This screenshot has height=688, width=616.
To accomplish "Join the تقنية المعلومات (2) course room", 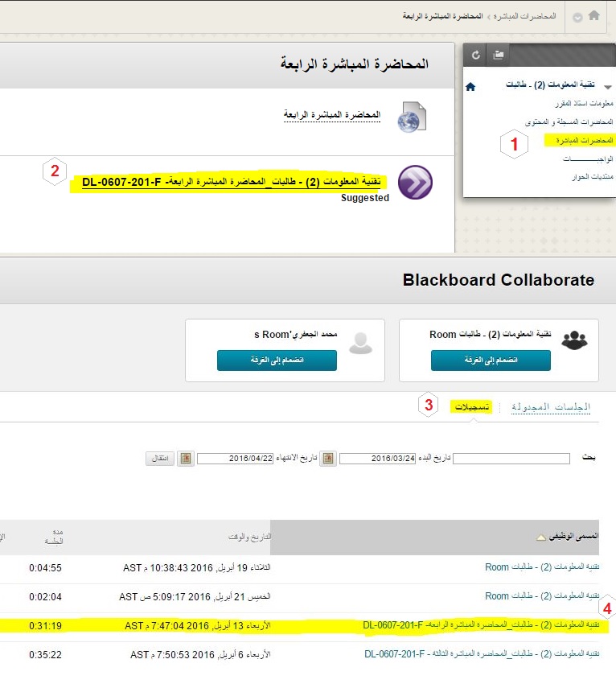I will 491,360.
